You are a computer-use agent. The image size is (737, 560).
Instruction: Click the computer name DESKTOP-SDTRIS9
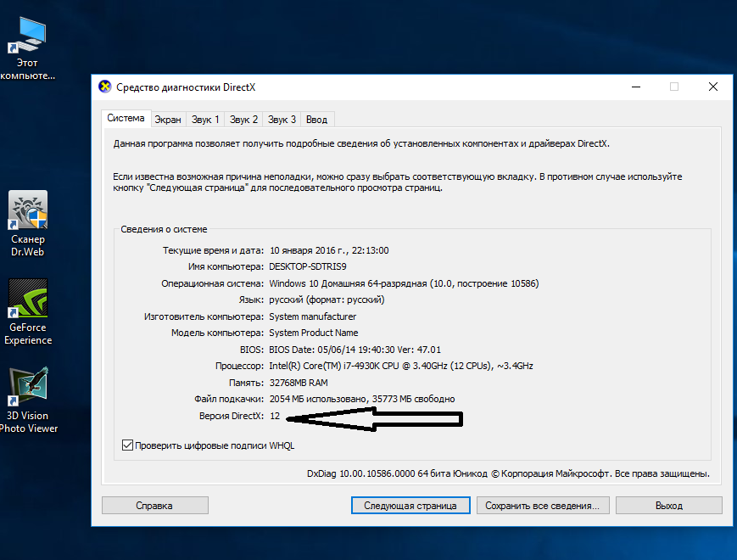coord(307,266)
